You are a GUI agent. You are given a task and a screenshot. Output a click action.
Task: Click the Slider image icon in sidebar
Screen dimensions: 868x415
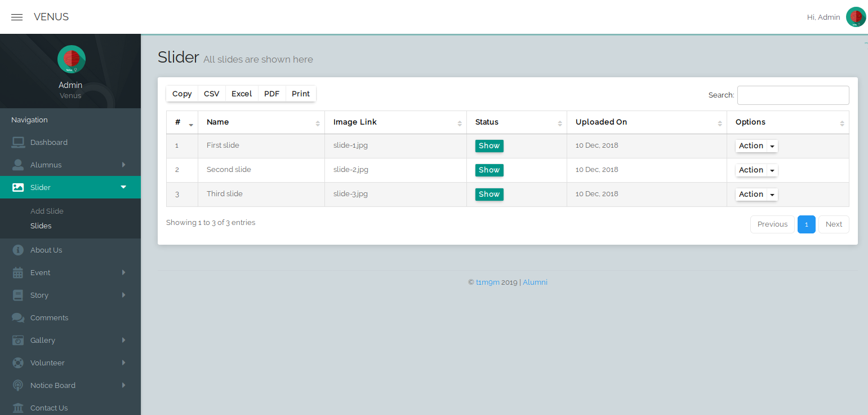(17, 187)
